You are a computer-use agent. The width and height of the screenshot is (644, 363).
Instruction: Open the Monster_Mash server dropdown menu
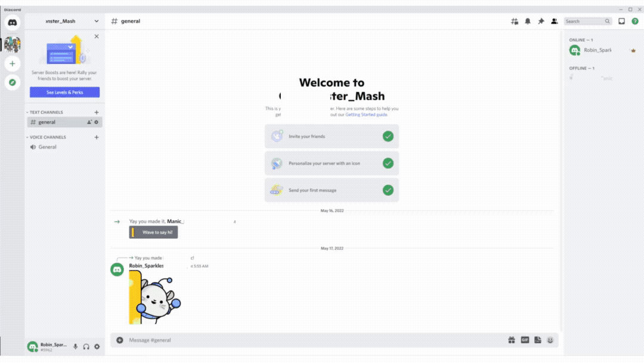pyautogui.click(x=97, y=21)
